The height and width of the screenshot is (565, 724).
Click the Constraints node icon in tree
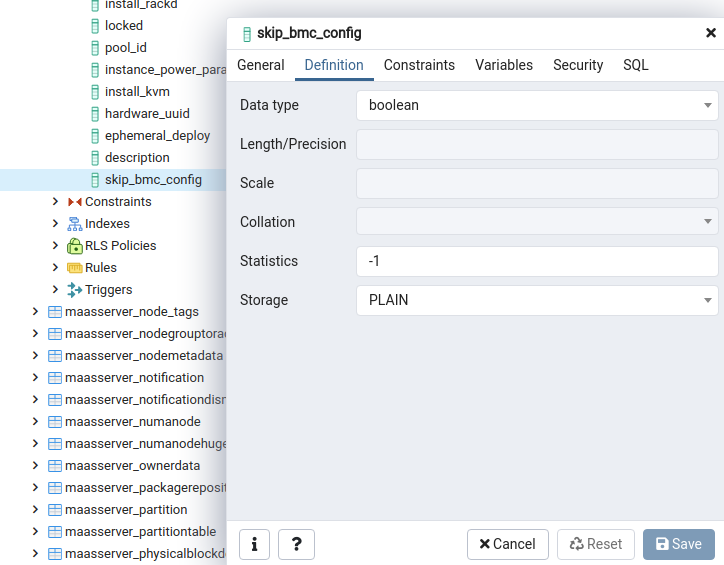click(x=74, y=202)
